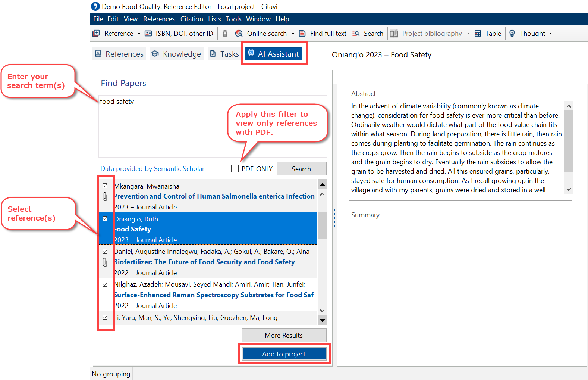Click the new Reference icon in toolbar
588x380 pixels.
(96, 33)
